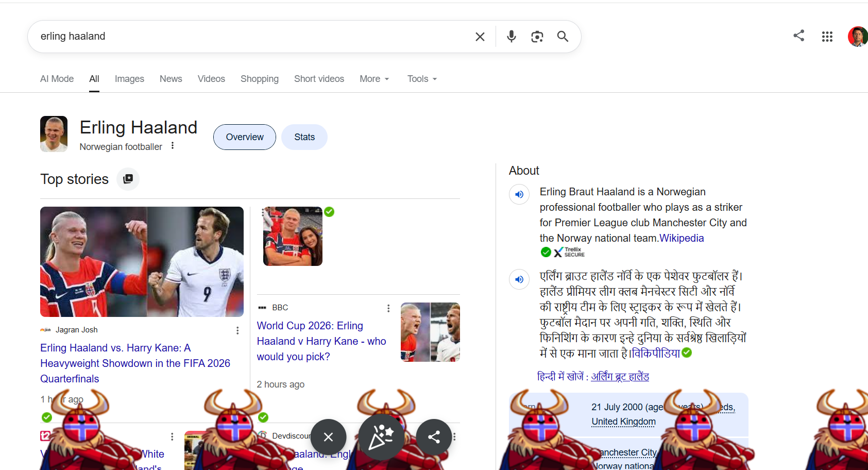Screen dimensions: 868x470
Task: Switch to the Images tab
Action: coord(129,79)
